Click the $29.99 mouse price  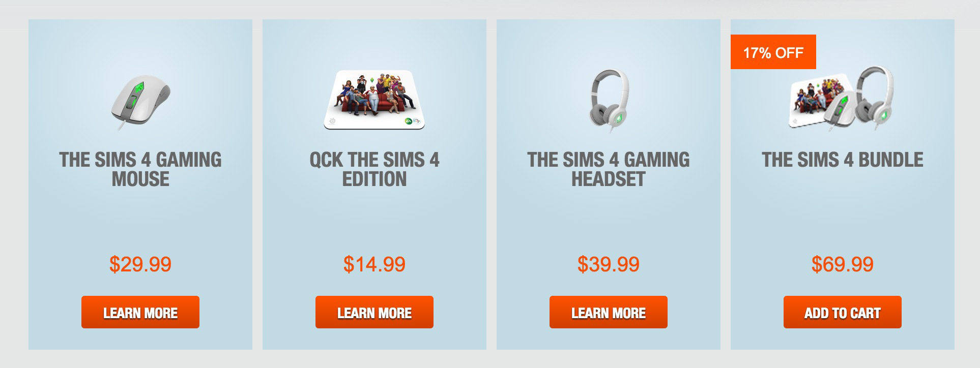tap(140, 264)
